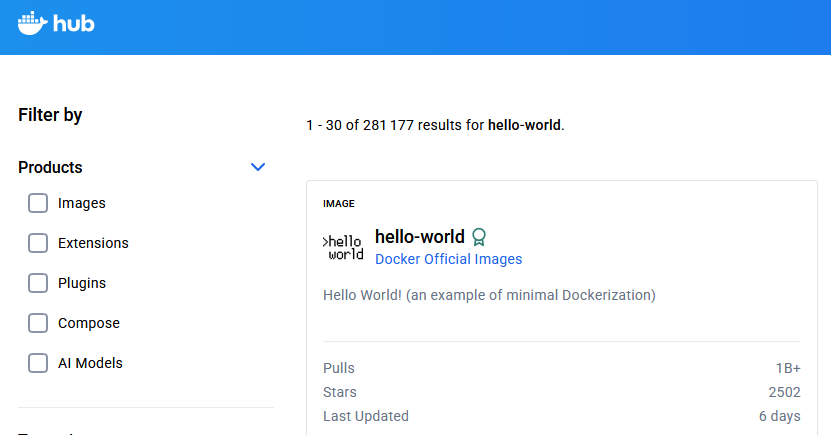Select the Compose filter checkbox

coord(38,323)
